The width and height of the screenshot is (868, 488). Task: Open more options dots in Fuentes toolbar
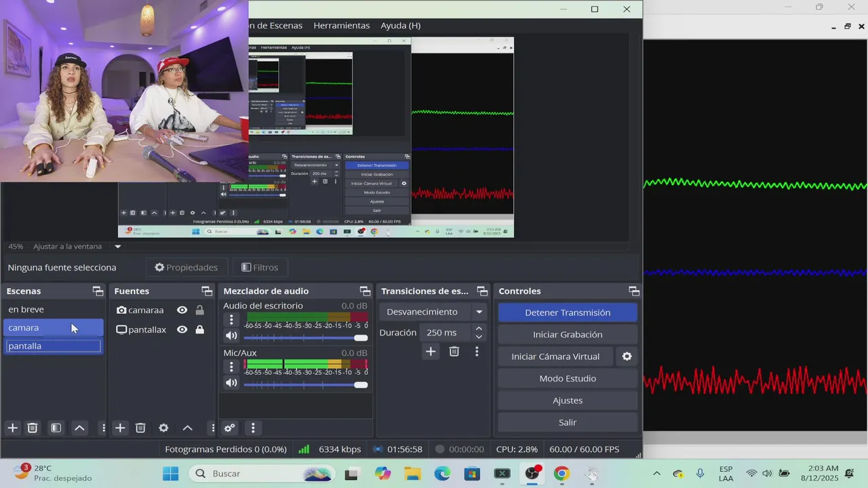pos(212,428)
